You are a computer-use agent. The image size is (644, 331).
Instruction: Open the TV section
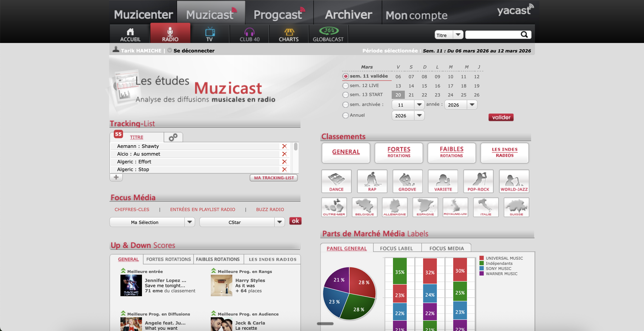[x=210, y=33]
